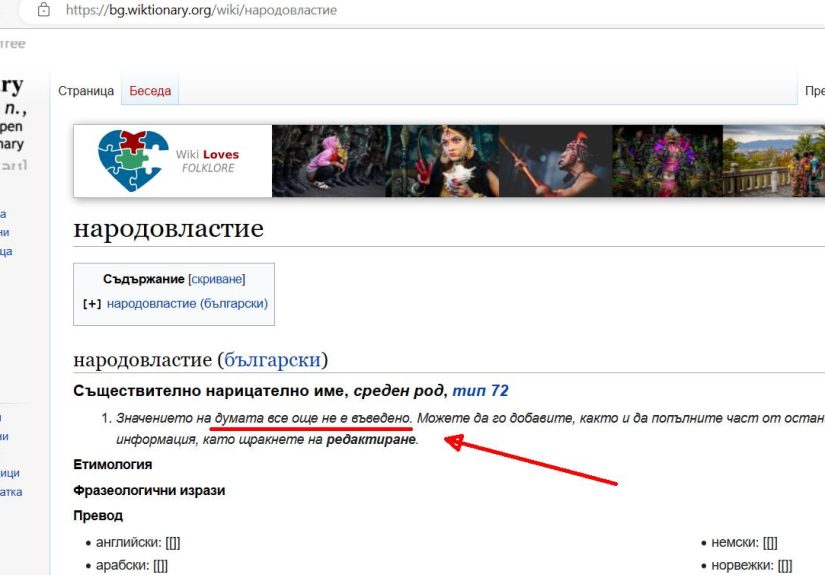825x575 pixels.
Task: Switch to the Беседа tab
Action: point(150,90)
